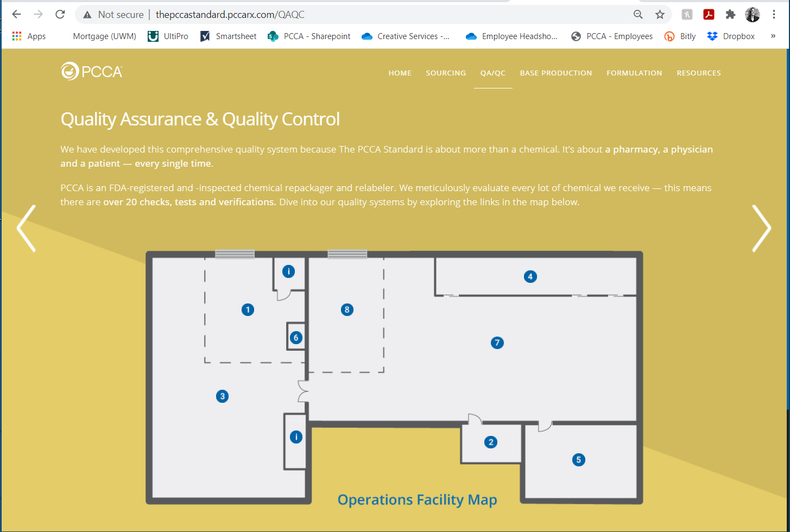790x532 pixels.
Task: Open the zoom indicator in address bar
Action: coord(639,15)
